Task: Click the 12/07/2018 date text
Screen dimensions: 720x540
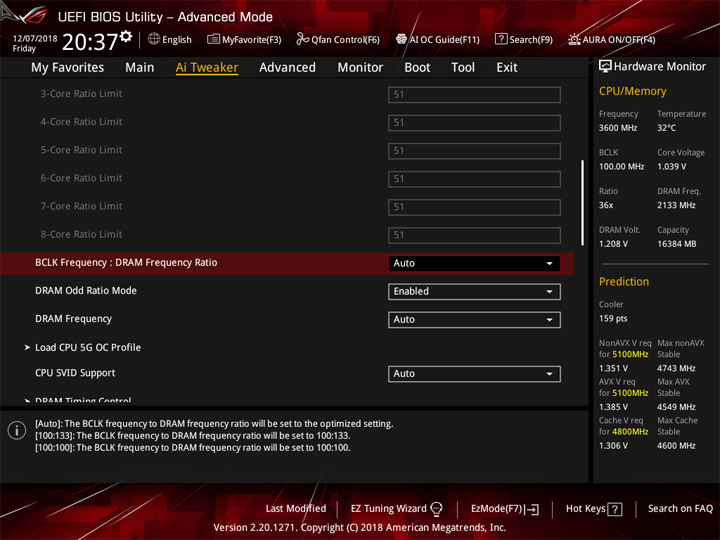Action: point(35,39)
